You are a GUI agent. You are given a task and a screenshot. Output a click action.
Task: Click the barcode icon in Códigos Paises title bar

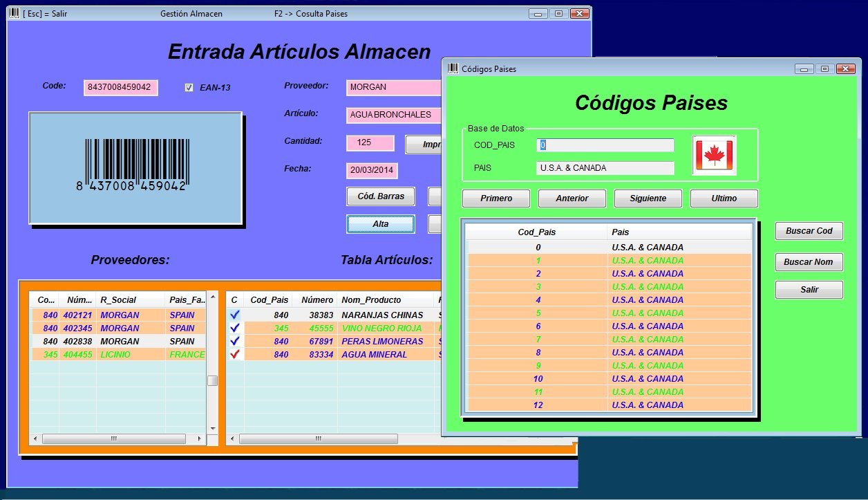(453, 68)
